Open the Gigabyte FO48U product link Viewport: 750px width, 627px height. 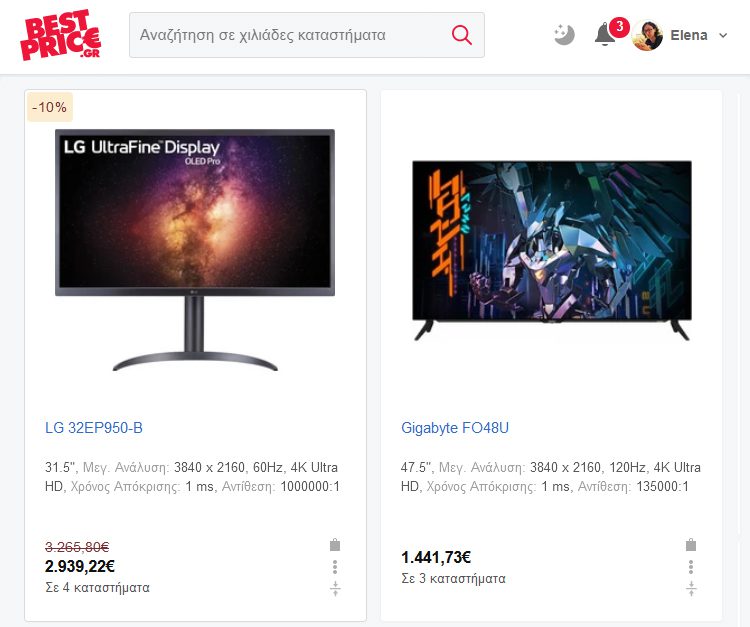[x=455, y=428]
